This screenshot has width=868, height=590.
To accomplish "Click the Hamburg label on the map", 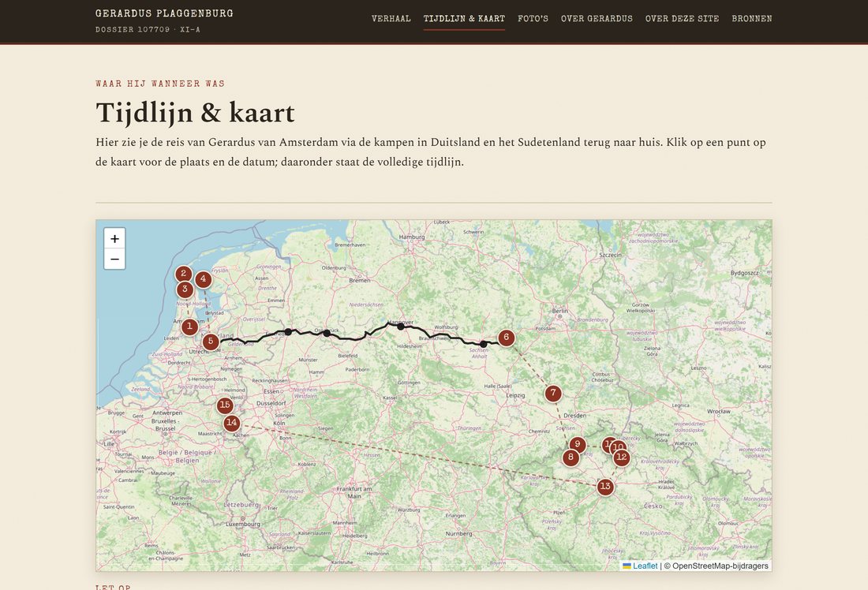I will tap(412, 237).
